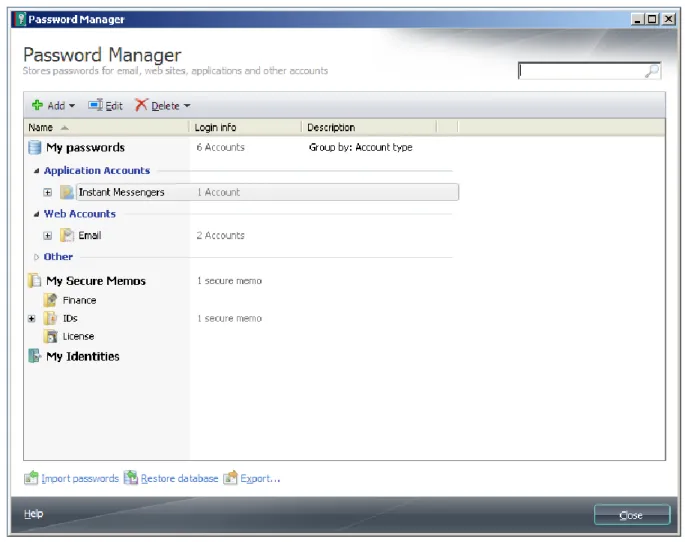Viewport: 685px width, 542px height.
Task: Click the Import passwords icon
Action: (x=31, y=478)
